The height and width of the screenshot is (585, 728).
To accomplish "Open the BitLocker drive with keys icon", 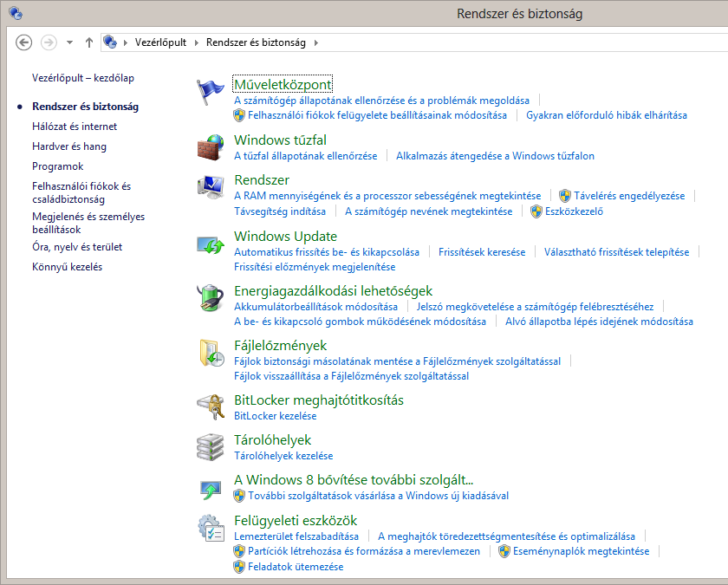I will (210, 407).
